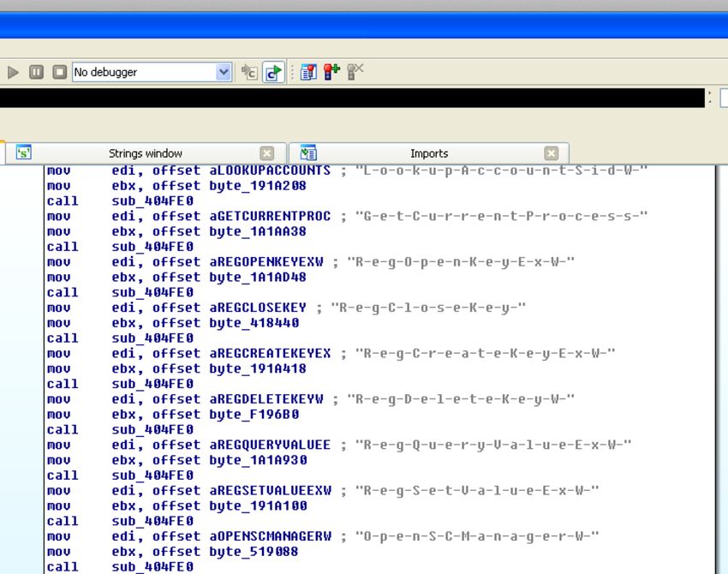This screenshot has height=574, width=728.
Task: Click the aOPENSCMANAGERW offset label
Action: coord(270,537)
